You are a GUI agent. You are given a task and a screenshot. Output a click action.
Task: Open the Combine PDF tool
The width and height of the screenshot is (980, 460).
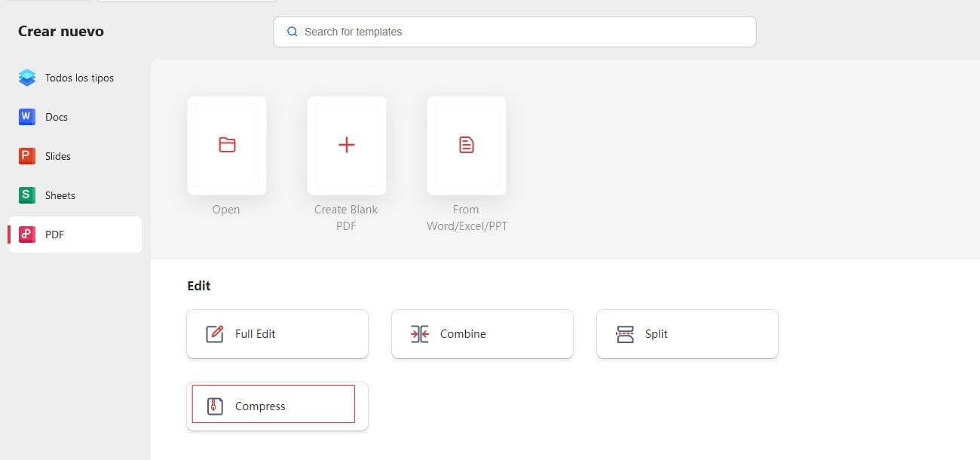pos(482,334)
